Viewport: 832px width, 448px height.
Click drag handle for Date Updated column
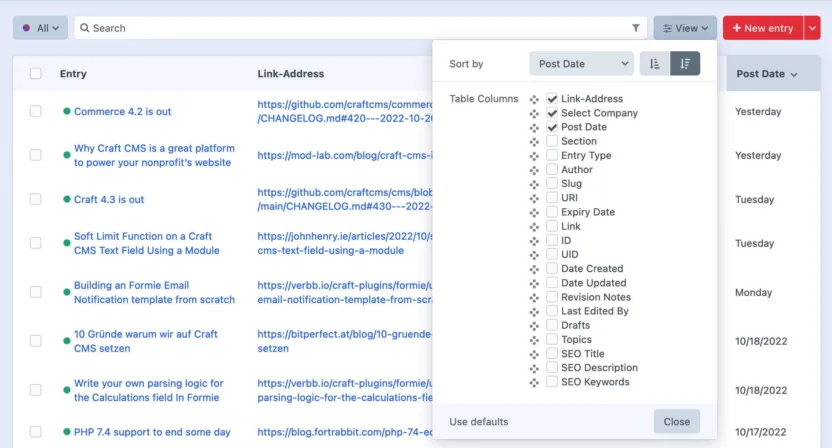[x=534, y=283]
